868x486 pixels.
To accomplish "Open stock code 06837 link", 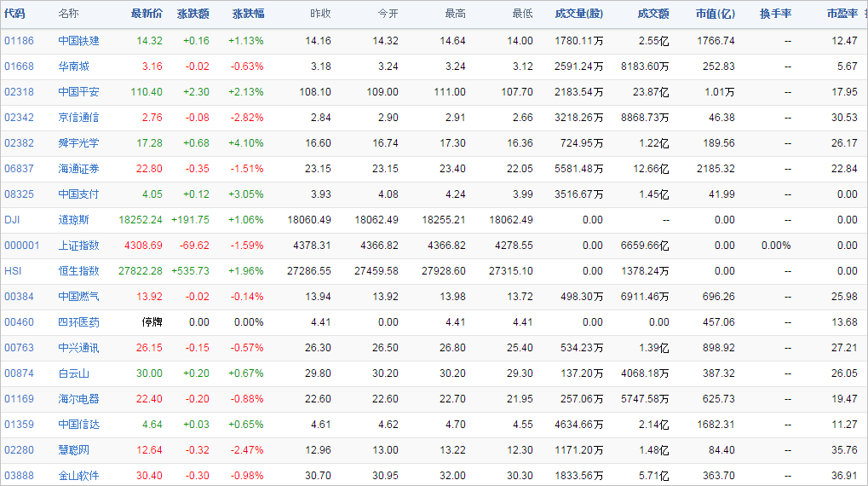I will 19,169.
